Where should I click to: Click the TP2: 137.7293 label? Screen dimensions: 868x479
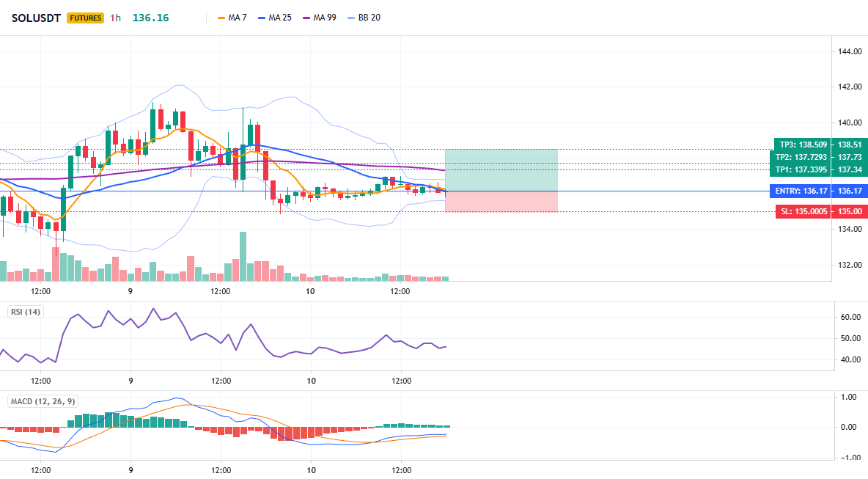[801, 157]
